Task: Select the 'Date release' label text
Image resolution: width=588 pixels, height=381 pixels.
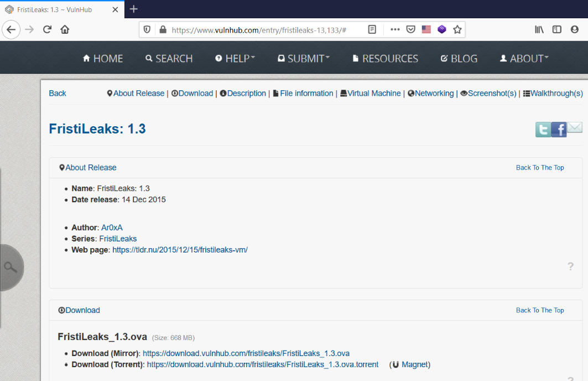Action: pos(95,200)
